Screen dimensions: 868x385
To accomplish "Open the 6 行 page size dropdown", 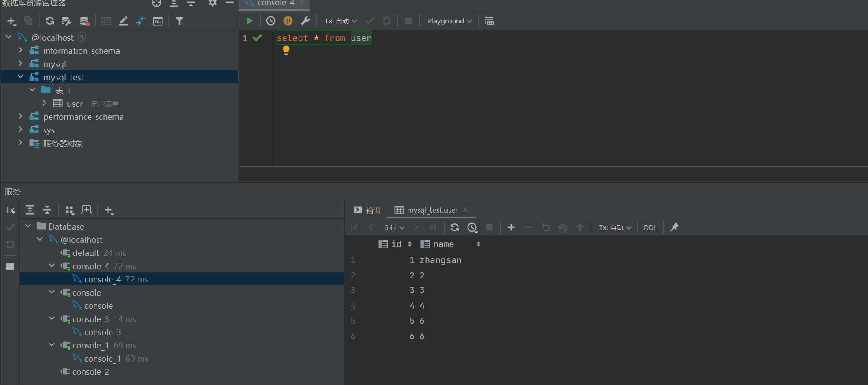I will tap(394, 228).
